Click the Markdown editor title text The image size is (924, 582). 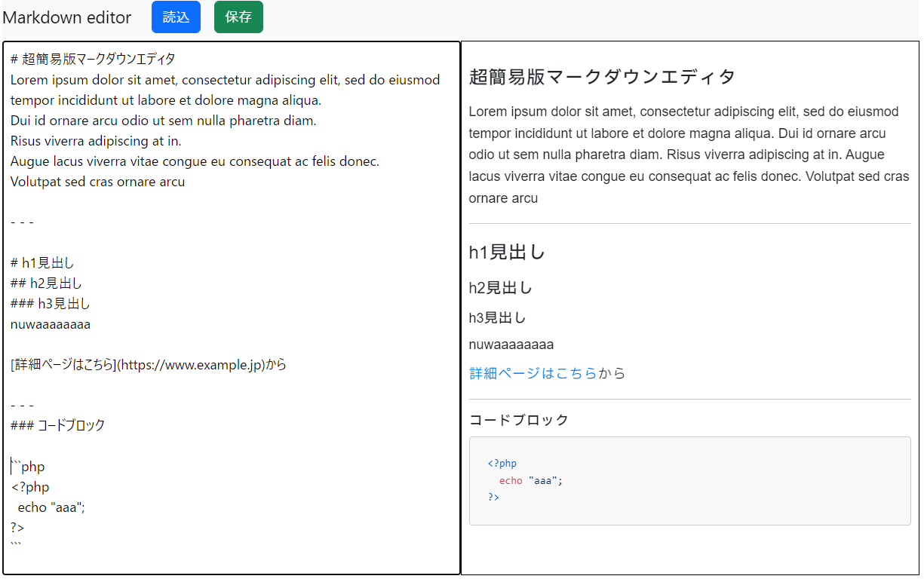pyautogui.click(x=67, y=17)
